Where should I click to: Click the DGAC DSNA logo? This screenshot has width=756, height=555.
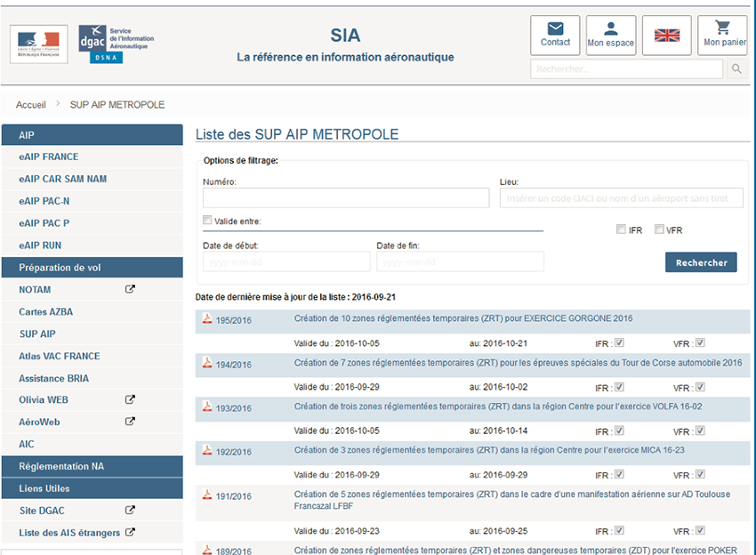(x=117, y=44)
